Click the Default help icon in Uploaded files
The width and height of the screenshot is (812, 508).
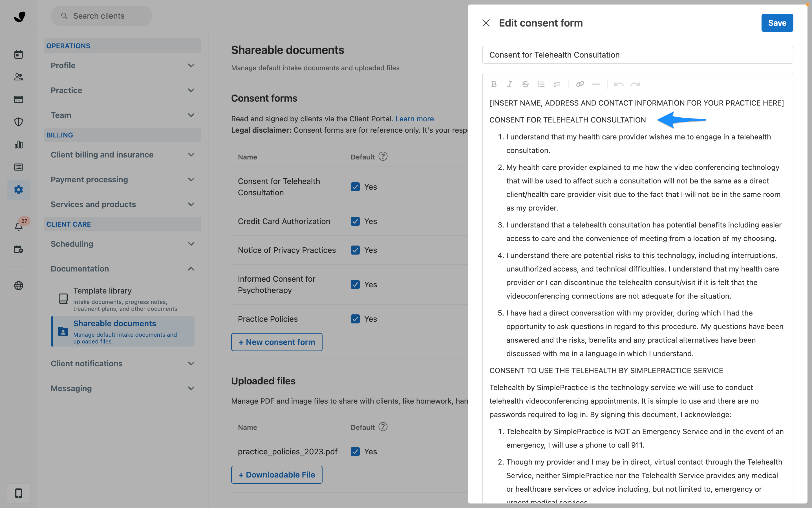[x=383, y=427]
